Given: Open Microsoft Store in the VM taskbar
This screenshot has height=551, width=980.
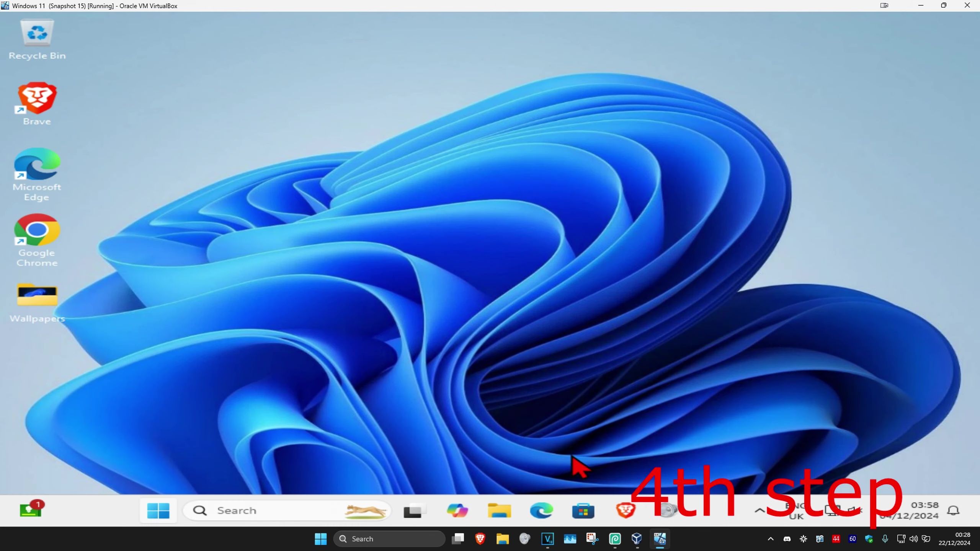Looking at the screenshot, I should 583,510.
